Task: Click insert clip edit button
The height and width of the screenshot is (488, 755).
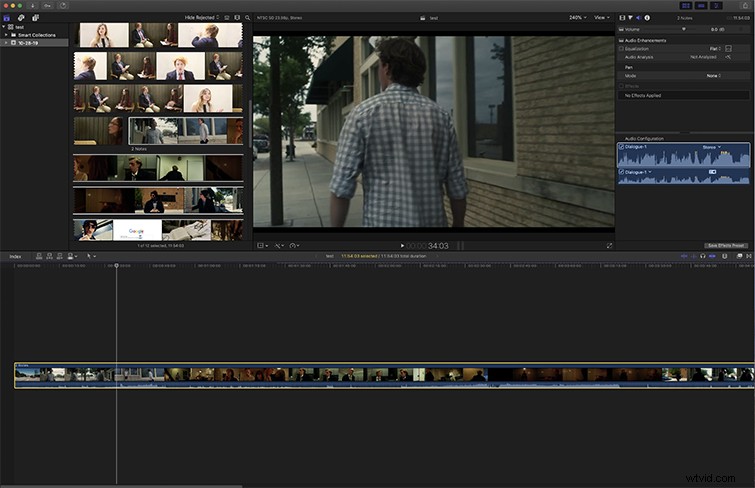Action: click(49, 256)
